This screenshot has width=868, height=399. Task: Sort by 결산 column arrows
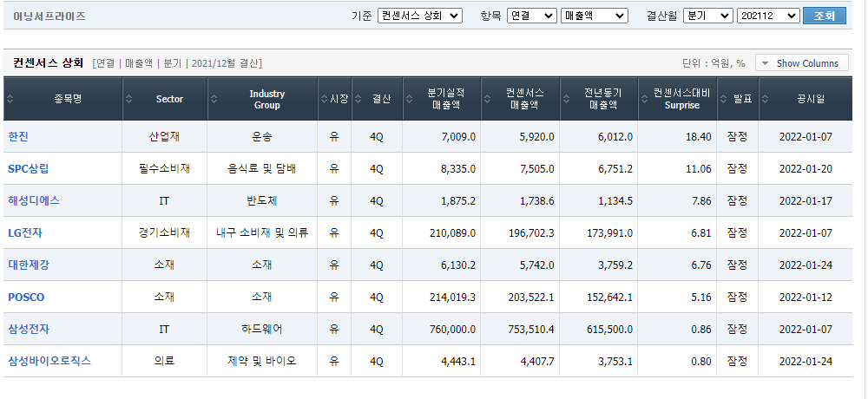click(358, 99)
